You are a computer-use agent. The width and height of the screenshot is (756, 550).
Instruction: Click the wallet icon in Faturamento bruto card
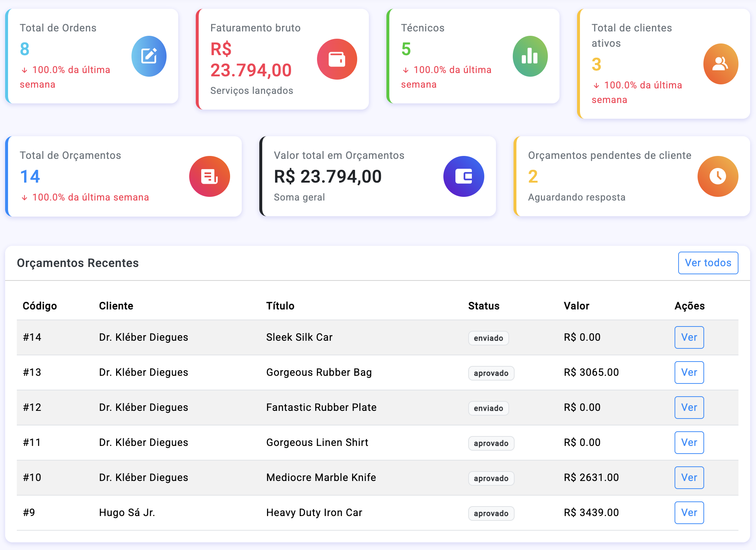point(337,59)
